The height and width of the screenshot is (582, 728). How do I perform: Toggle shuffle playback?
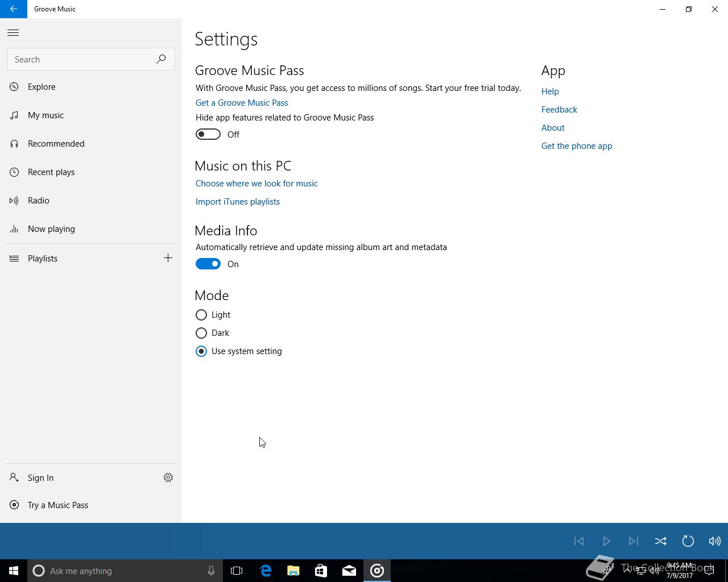tap(661, 541)
